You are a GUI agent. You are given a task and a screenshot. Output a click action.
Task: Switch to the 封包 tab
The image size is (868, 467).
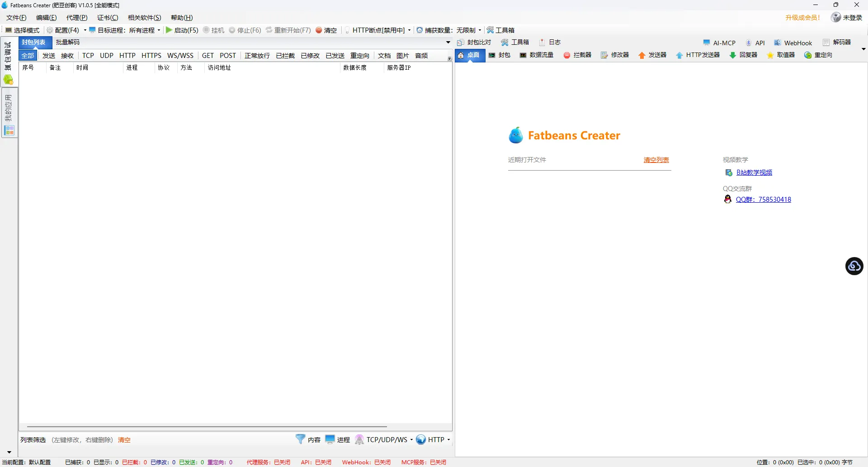pos(500,55)
